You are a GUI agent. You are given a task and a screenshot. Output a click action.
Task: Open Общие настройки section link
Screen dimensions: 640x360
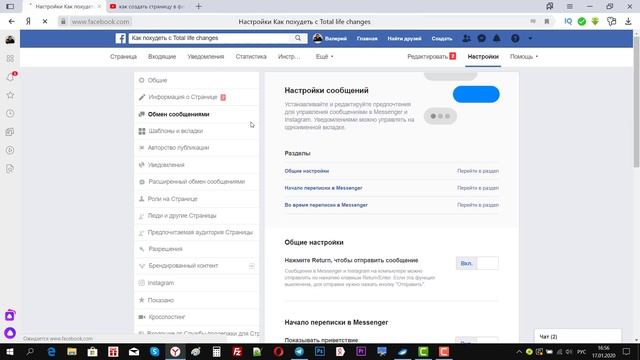pos(307,171)
